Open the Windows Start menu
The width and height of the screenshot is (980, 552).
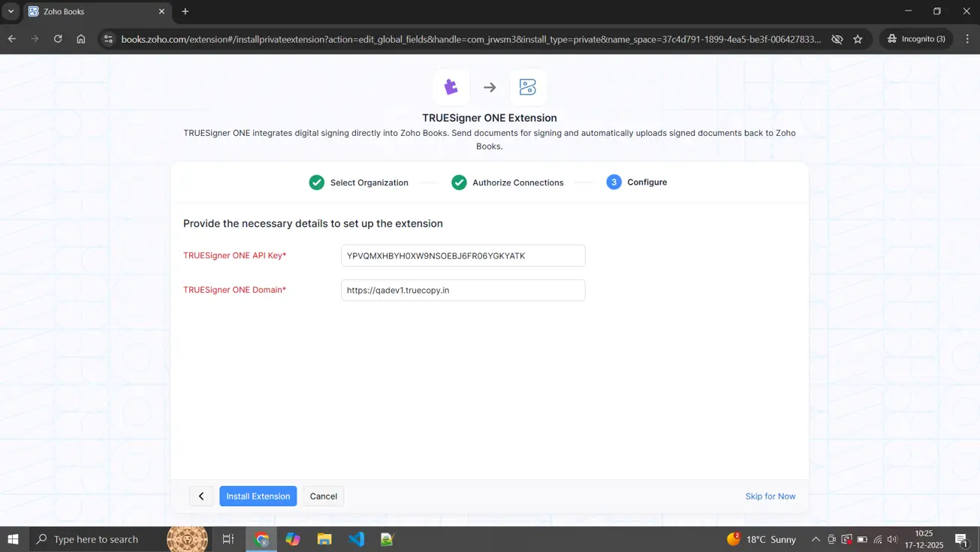point(13,539)
